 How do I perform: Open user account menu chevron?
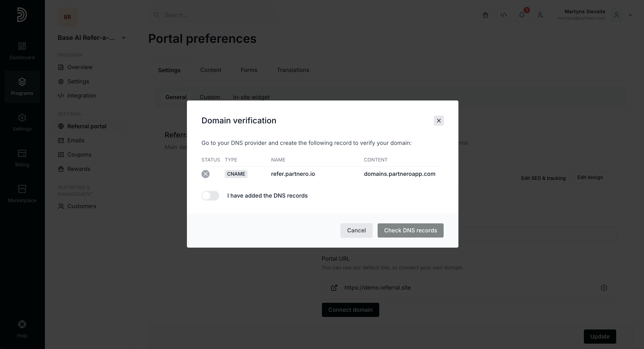point(630,15)
